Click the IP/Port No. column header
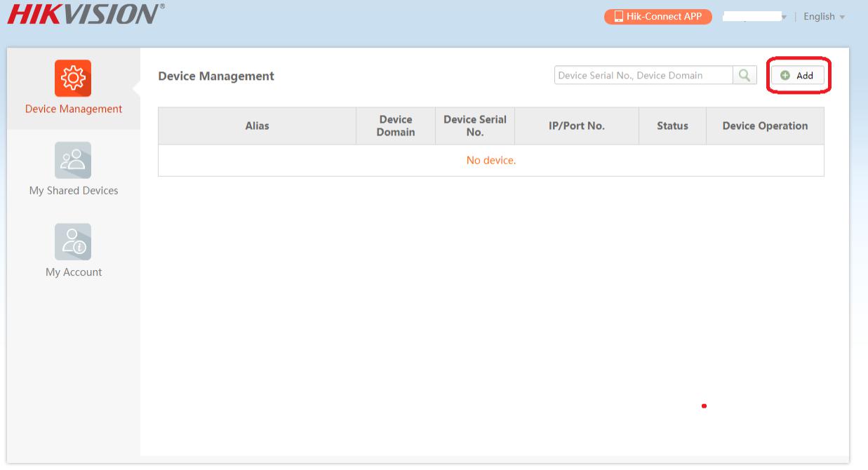The width and height of the screenshot is (868, 470). coord(577,126)
